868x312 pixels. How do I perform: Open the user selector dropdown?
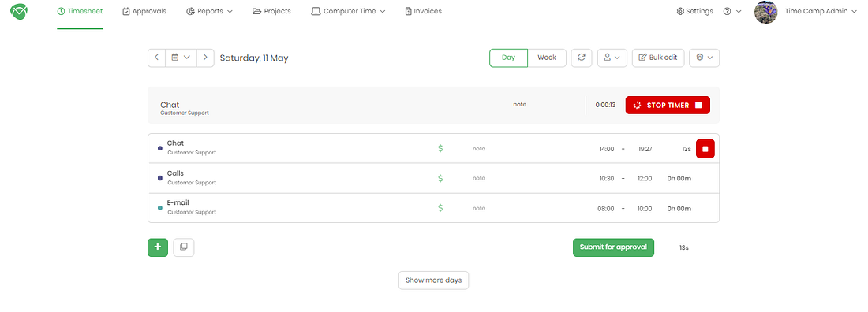pos(612,58)
